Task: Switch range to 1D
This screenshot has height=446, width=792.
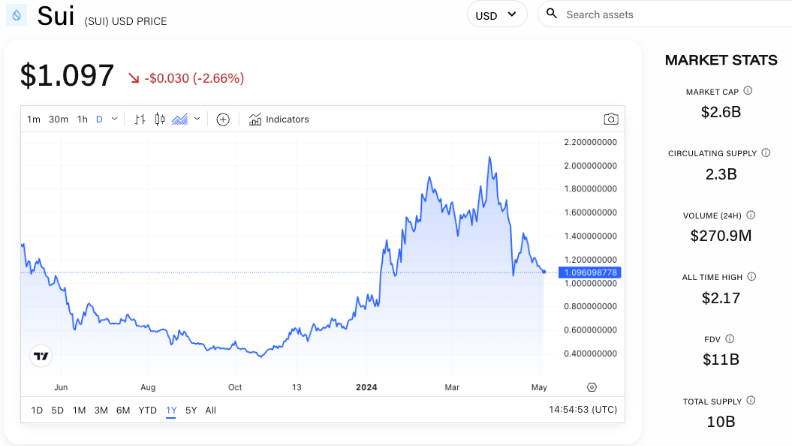Action: click(37, 410)
